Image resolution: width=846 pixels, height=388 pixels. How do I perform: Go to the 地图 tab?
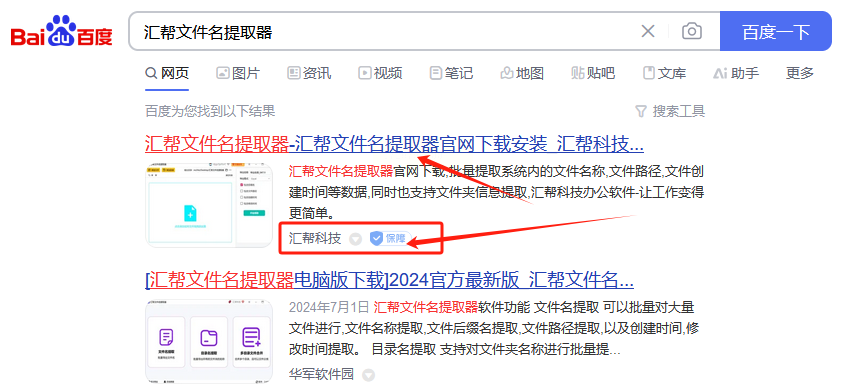coord(522,73)
